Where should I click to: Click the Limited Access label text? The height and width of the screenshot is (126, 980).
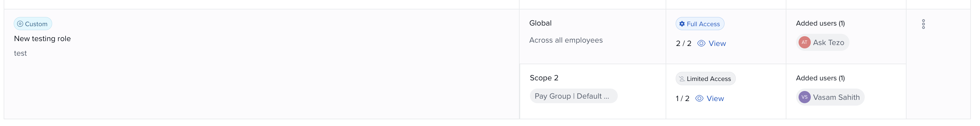(x=709, y=79)
